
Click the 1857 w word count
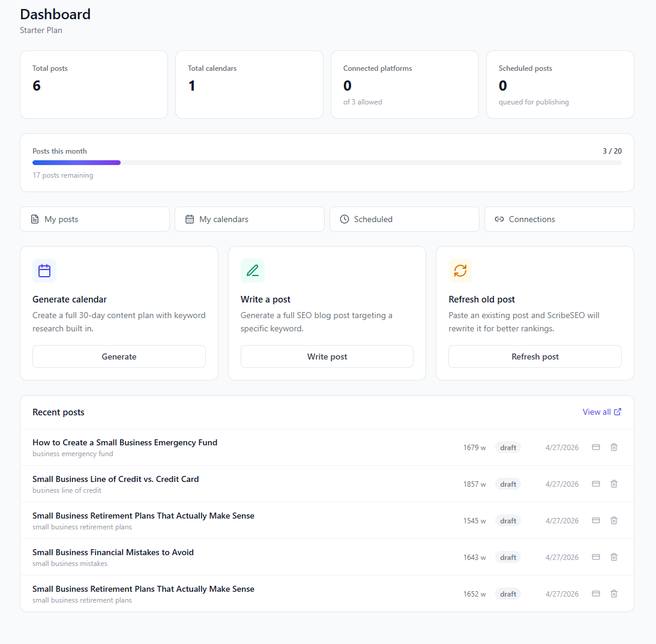point(474,484)
